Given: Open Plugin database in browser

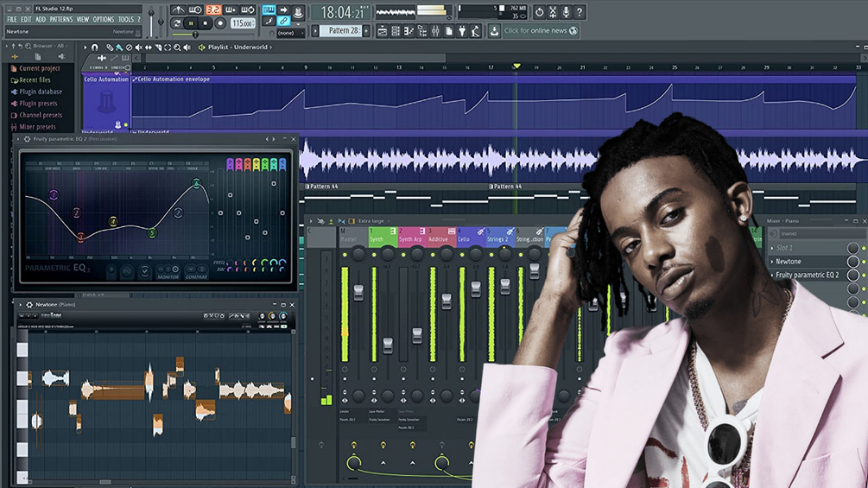Looking at the screenshot, I should 36,92.
